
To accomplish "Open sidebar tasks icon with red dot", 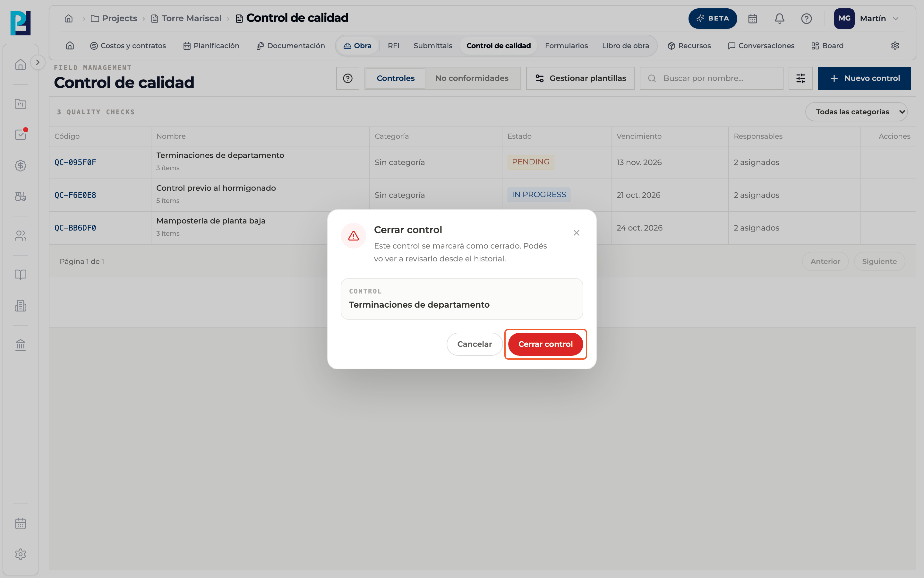I will (x=21, y=134).
